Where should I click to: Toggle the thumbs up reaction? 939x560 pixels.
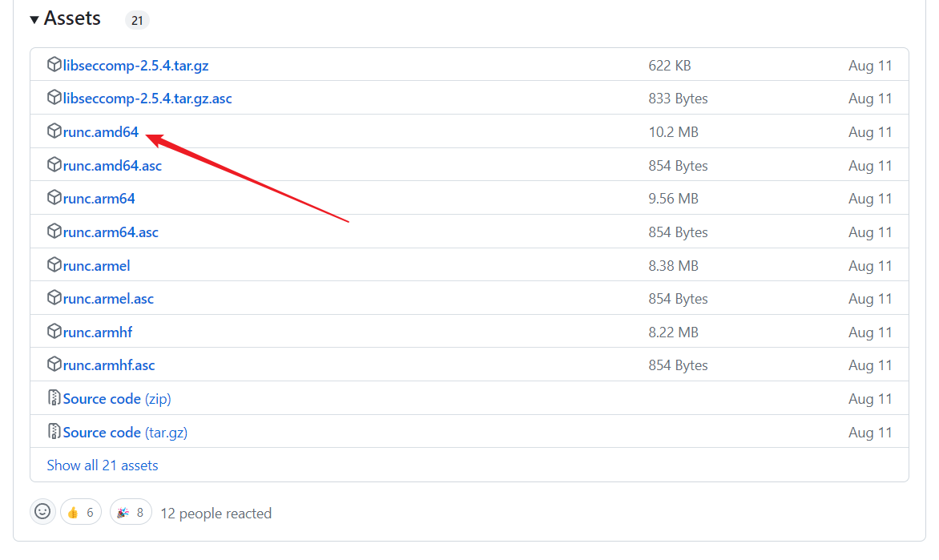pyautogui.click(x=80, y=512)
